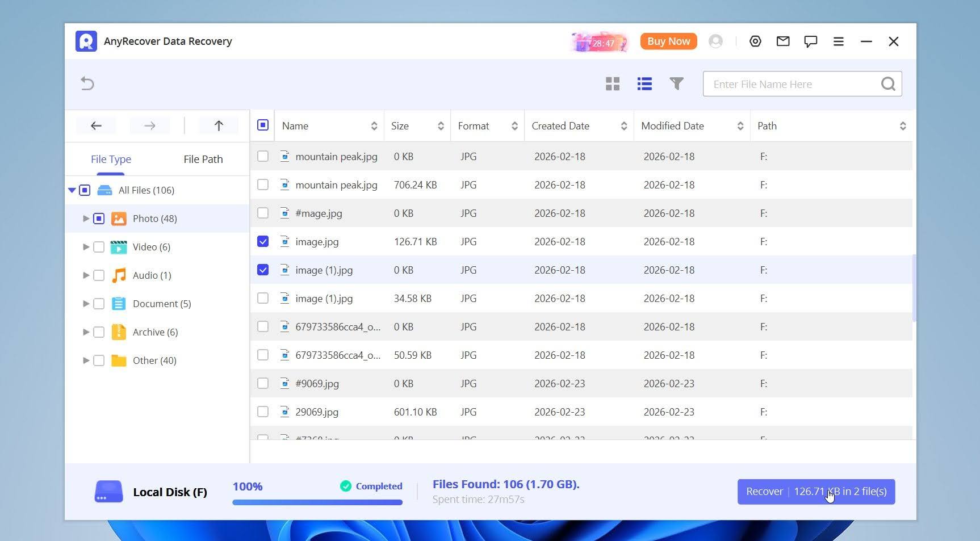
Task: Open the user account avatar
Action: 716,41
